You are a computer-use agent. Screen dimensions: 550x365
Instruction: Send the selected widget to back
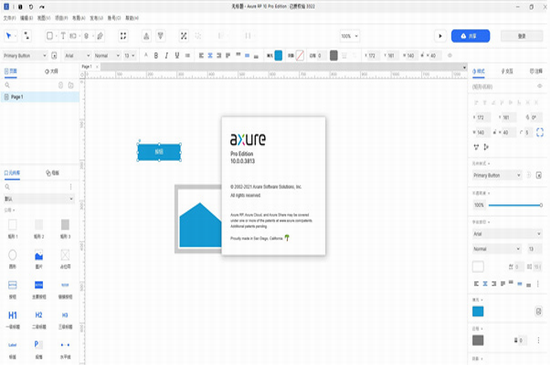coord(160,36)
